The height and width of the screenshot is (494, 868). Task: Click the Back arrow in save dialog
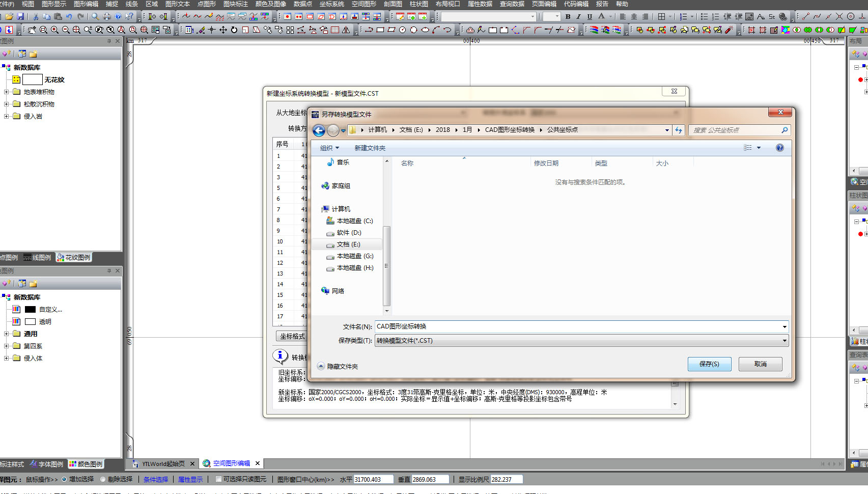click(319, 130)
